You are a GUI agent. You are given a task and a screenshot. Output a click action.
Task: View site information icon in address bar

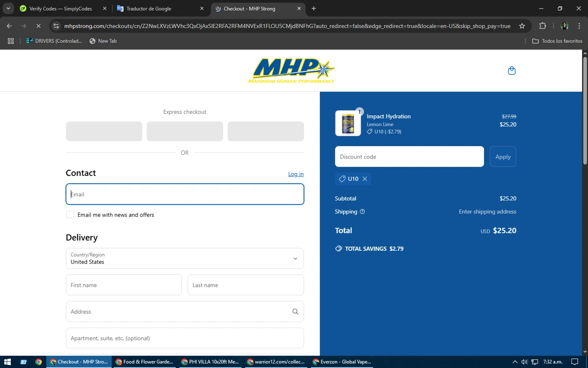[56, 26]
